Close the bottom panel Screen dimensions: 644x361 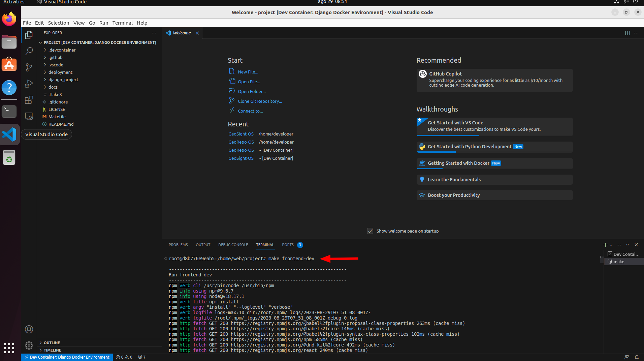[636, 245]
